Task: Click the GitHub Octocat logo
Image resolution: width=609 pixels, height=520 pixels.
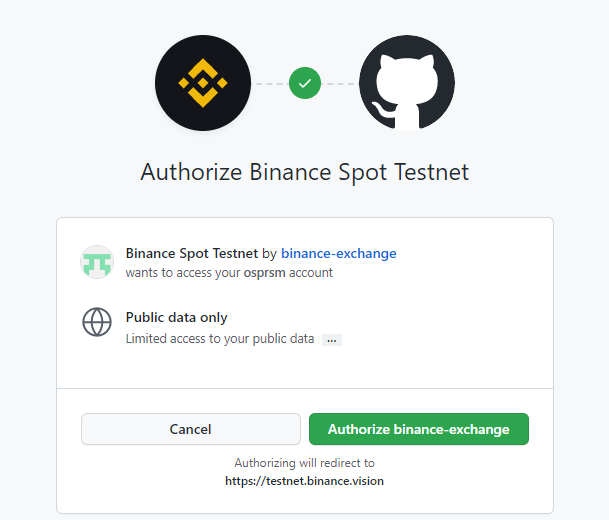Action: tap(407, 83)
